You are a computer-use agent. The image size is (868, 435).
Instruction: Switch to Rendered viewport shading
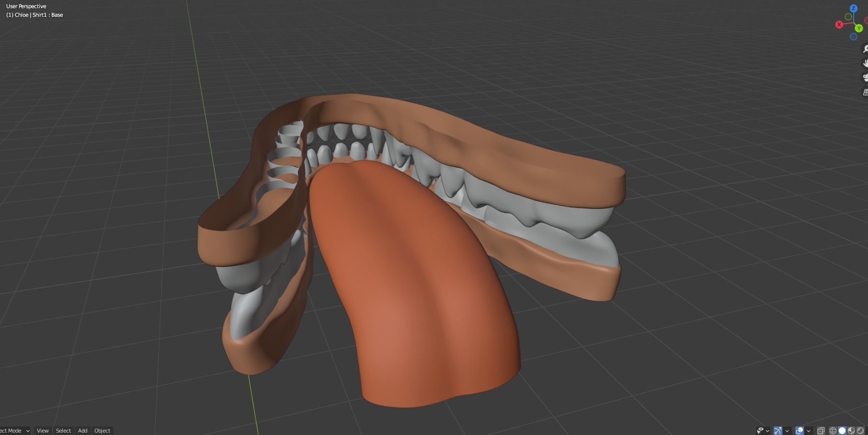coord(860,431)
